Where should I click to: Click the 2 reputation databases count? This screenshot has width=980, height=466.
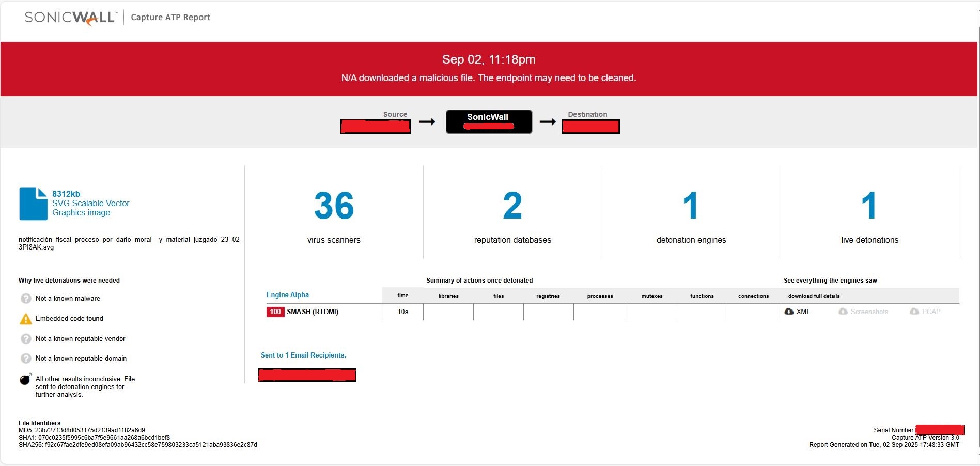tap(512, 206)
